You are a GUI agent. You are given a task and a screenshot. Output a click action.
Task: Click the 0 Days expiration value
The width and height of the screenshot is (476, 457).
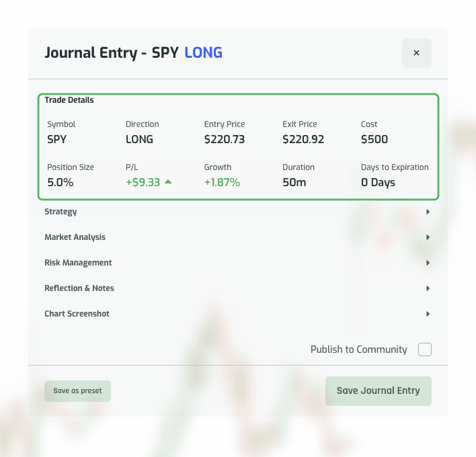(x=378, y=182)
